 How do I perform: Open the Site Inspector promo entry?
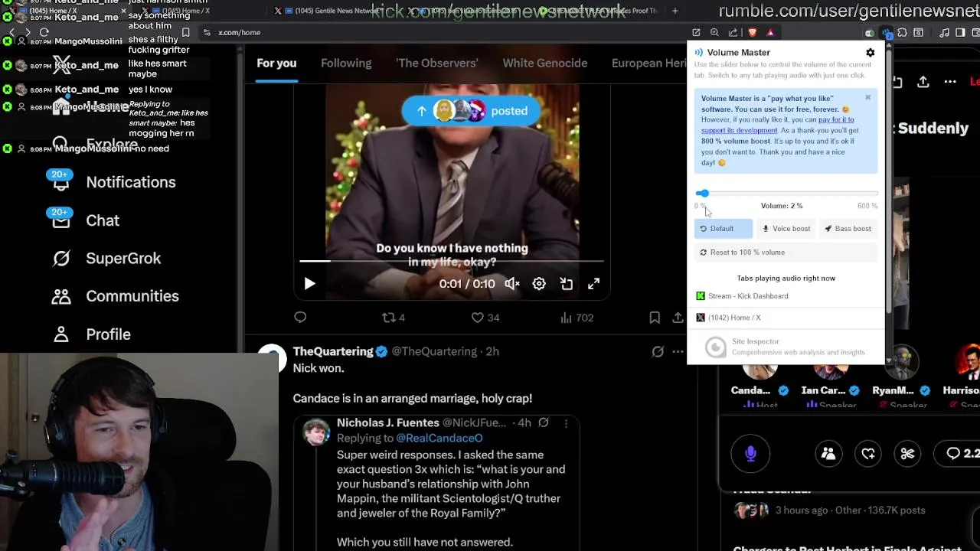pos(786,347)
